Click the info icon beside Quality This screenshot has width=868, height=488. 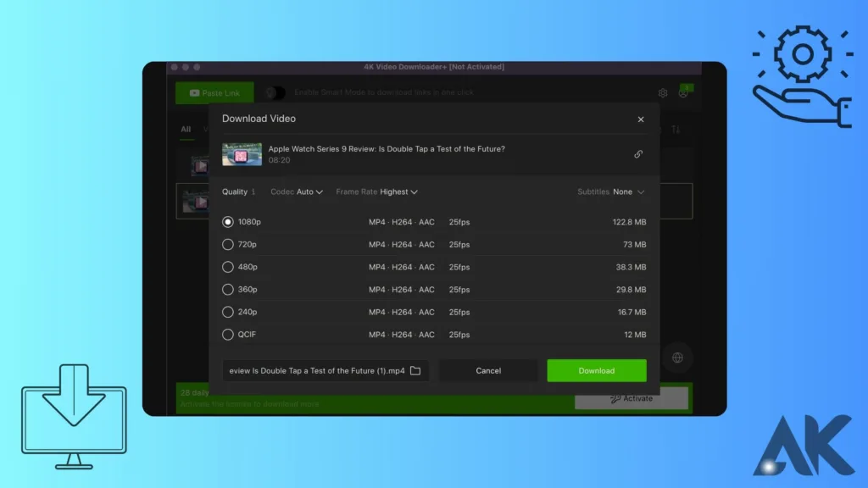[x=253, y=192]
